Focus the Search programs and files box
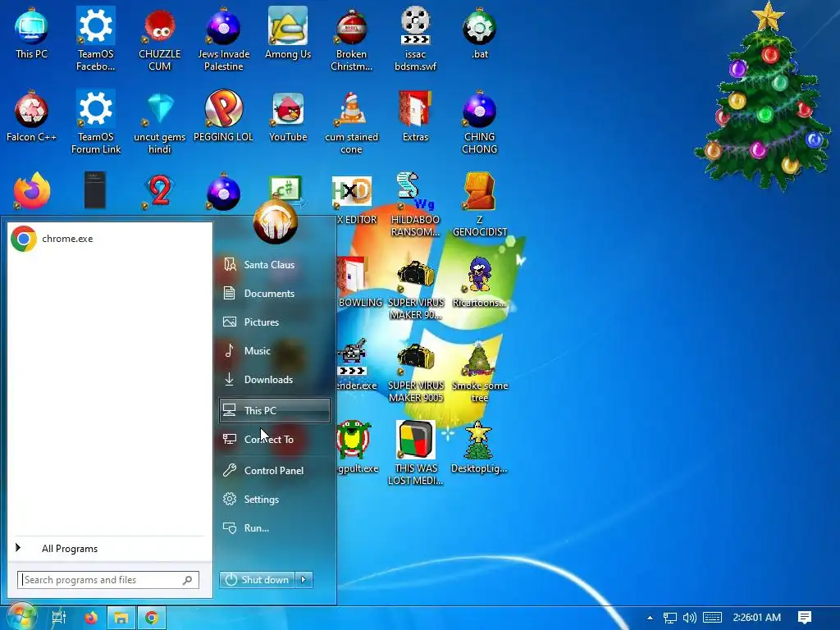Image resolution: width=840 pixels, height=630 pixels. 108,580
